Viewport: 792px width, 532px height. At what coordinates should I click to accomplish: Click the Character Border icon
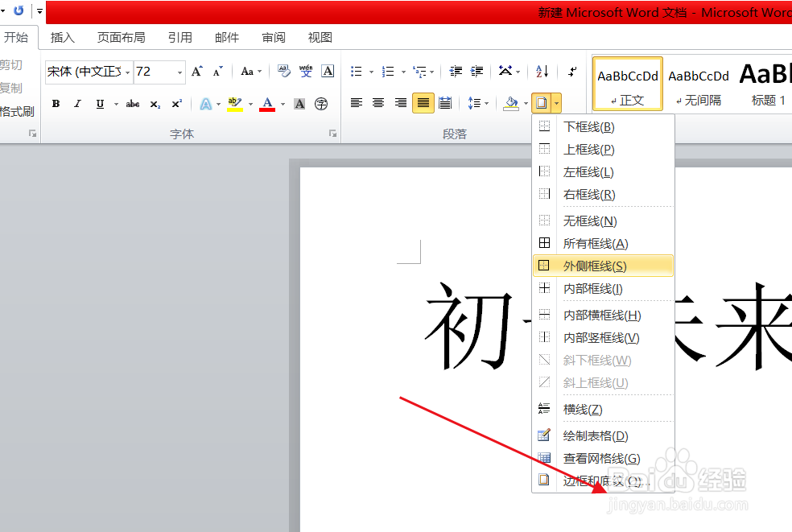(327, 72)
